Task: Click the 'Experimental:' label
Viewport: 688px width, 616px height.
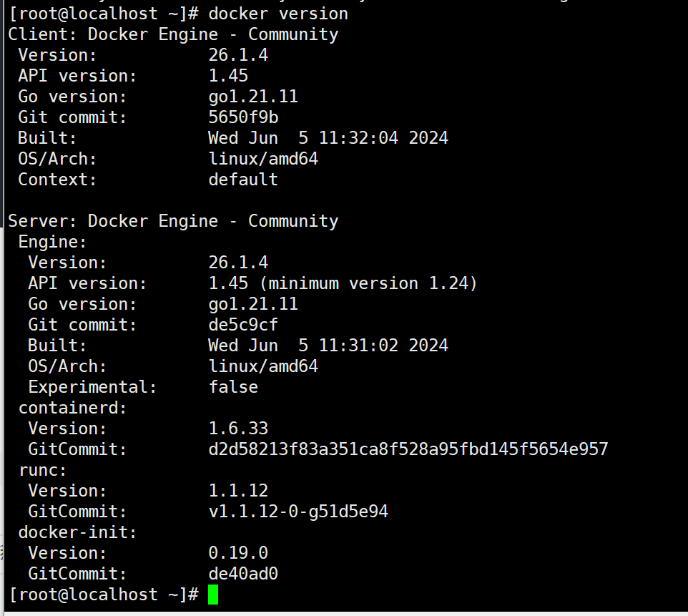Action: coord(92,387)
